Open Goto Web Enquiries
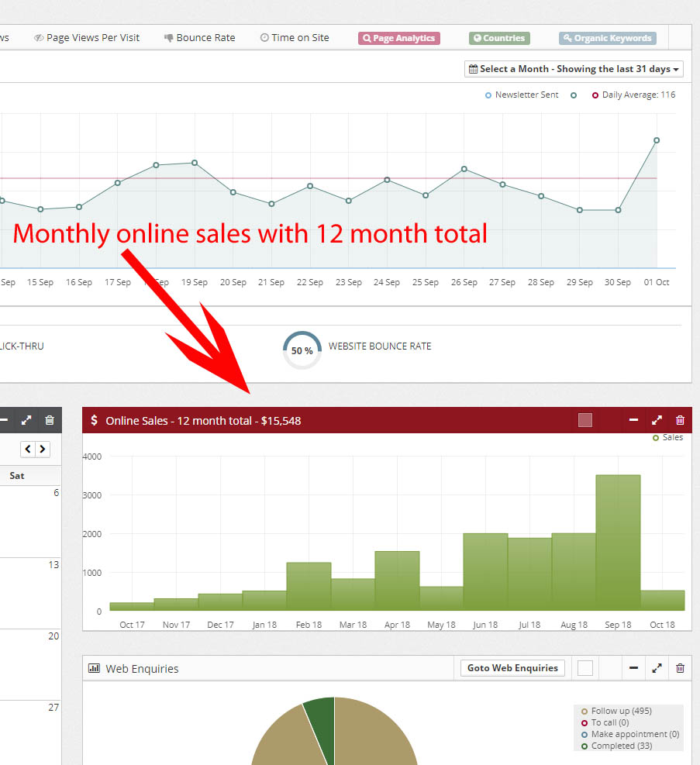 (x=512, y=667)
